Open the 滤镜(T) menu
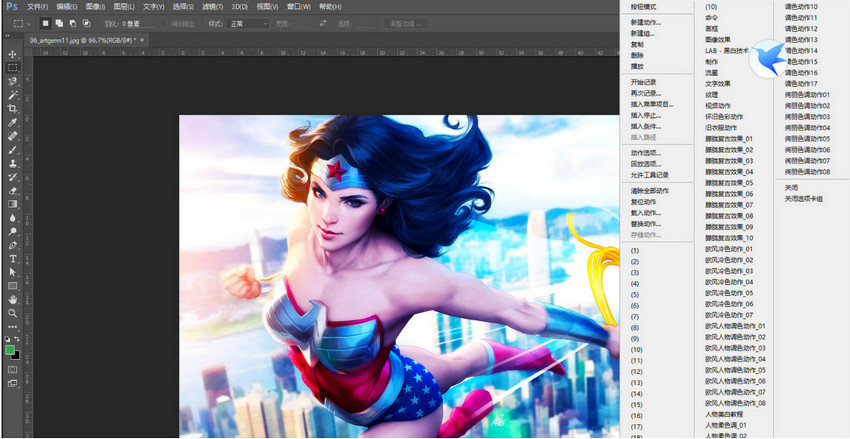850x439 pixels. [212, 7]
